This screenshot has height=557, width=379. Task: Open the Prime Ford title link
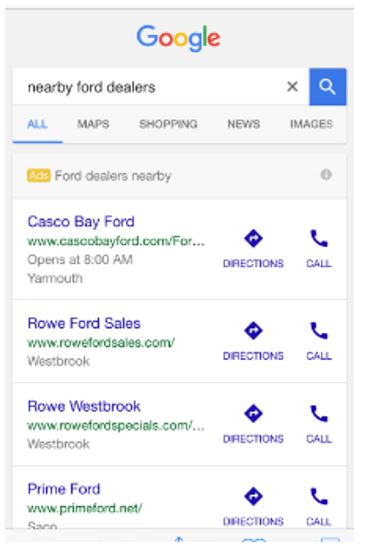click(x=64, y=489)
